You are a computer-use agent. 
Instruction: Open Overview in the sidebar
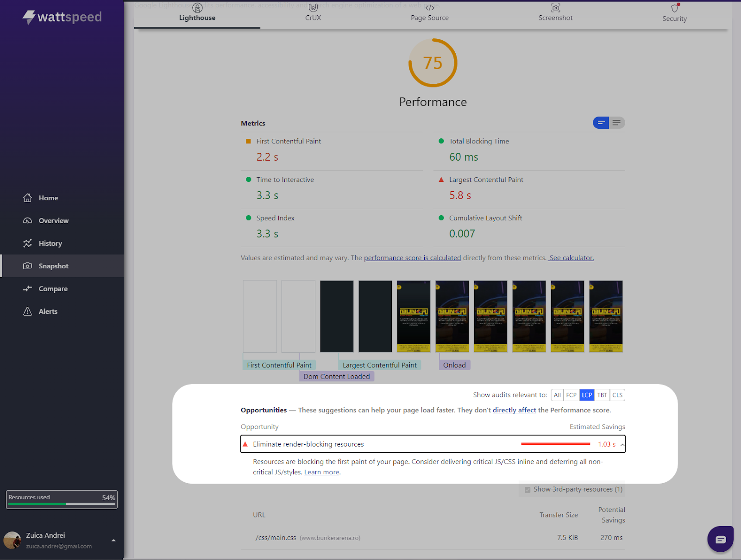click(x=62, y=221)
